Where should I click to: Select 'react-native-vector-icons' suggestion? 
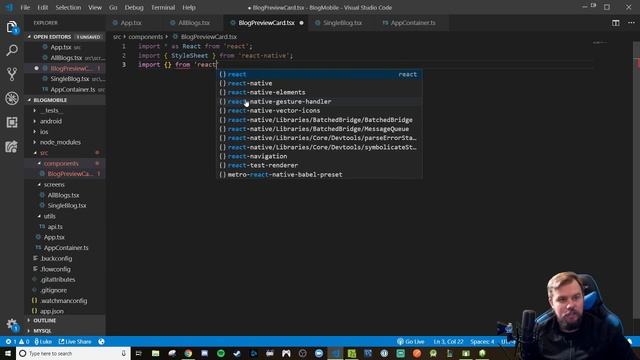(319, 111)
